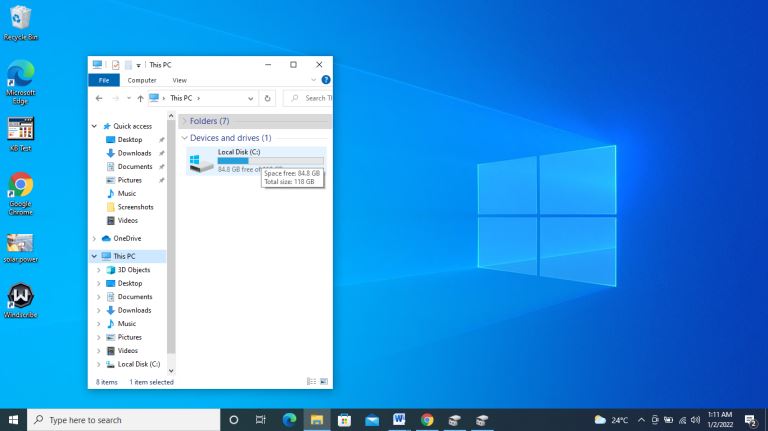The height and width of the screenshot is (431, 768).
Task: Go up one level with the up arrow
Action: pos(140,98)
